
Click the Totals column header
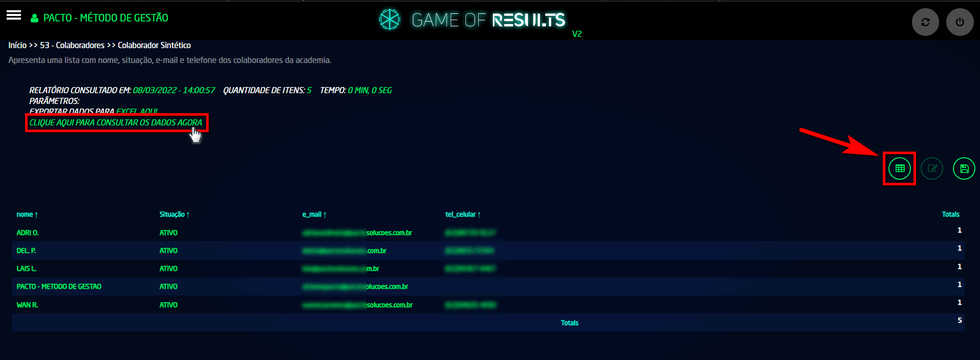point(951,215)
